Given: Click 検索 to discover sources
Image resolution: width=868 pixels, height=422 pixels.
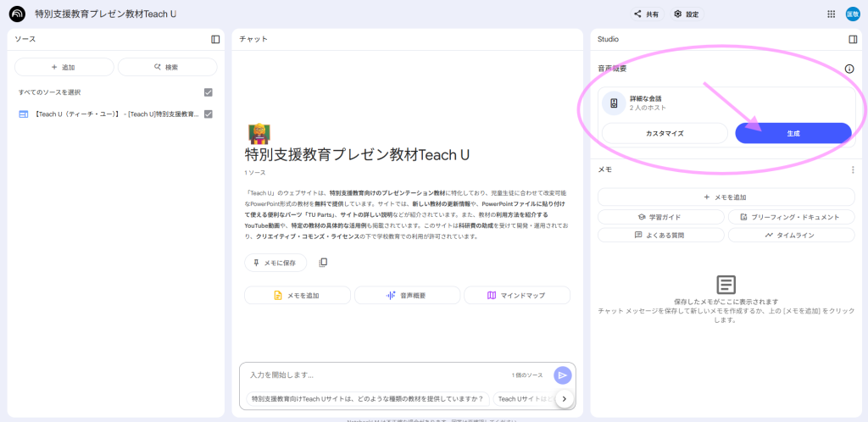Looking at the screenshot, I should click(x=167, y=67).
